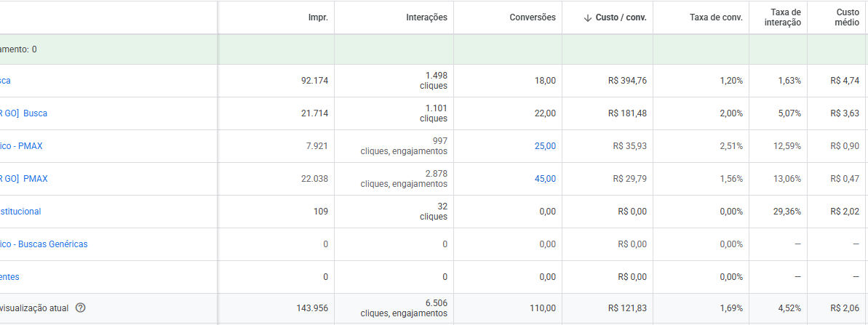Screen dimensions: 868x325
Task: Click the 45,00 conversions value link
Action: click(x=545, y=179)
